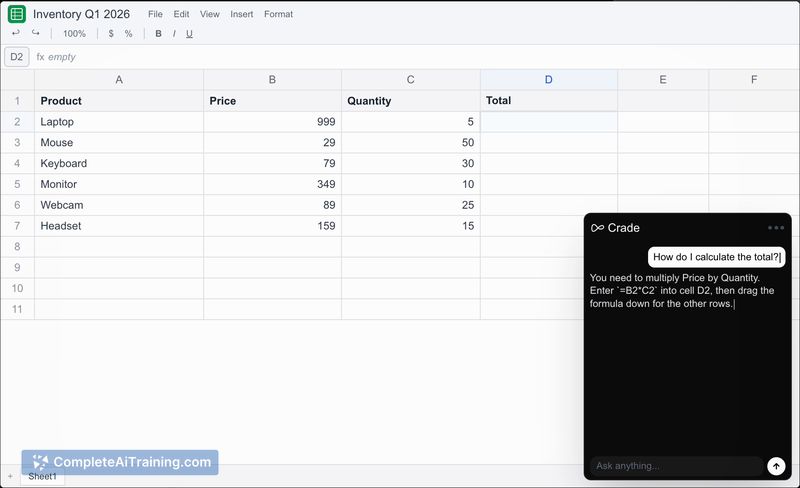Select row 5 header
The image size is (800, 488).
pyautogui.click(x=17, y=184)
